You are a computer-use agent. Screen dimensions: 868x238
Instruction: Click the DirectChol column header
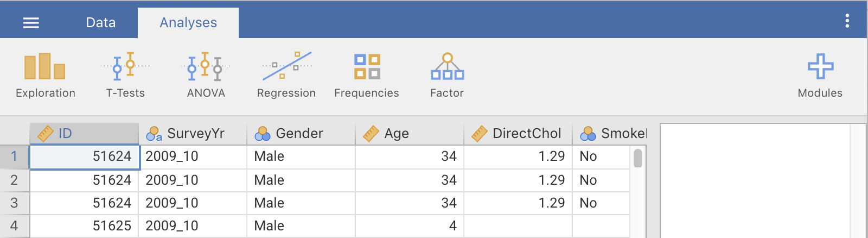click(518, 134)
